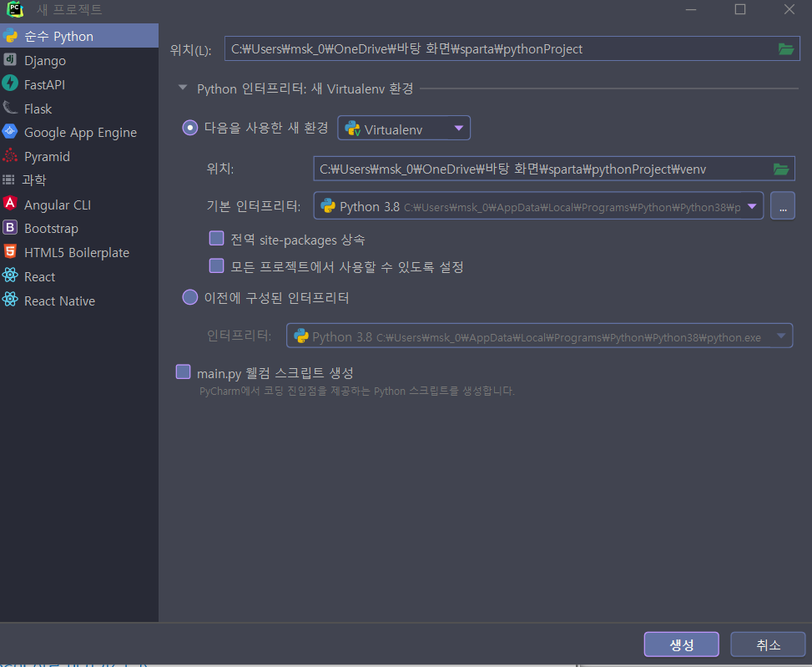Click the project 위치(L) path field

click(512, 48)
